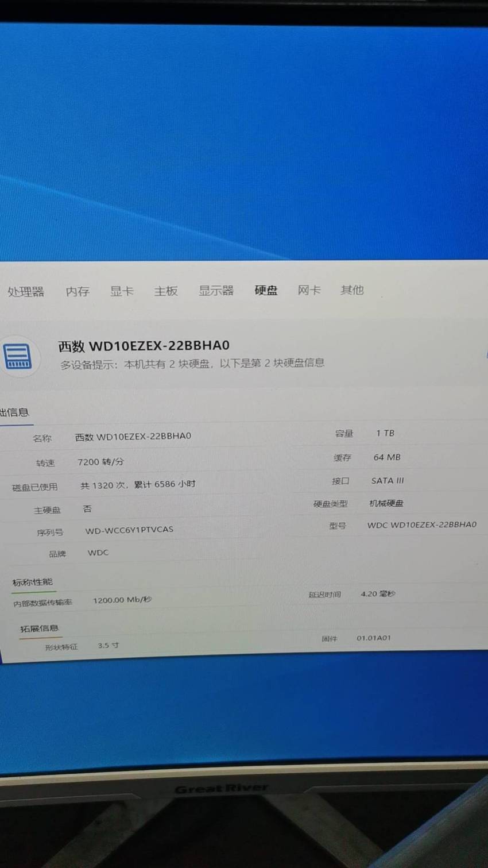The image size is (488, 868).
Task: Click the 磁盘已使用 label
Action: [35, 487]
